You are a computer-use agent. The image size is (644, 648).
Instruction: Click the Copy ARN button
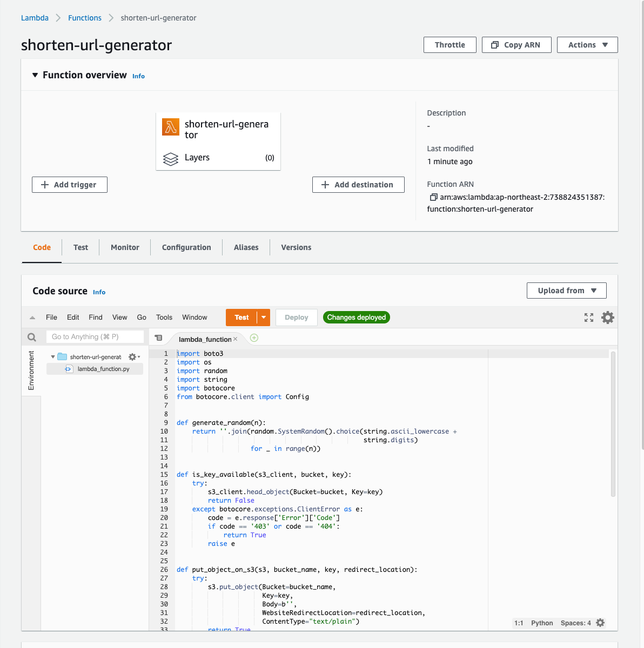[x=516, y=45]
